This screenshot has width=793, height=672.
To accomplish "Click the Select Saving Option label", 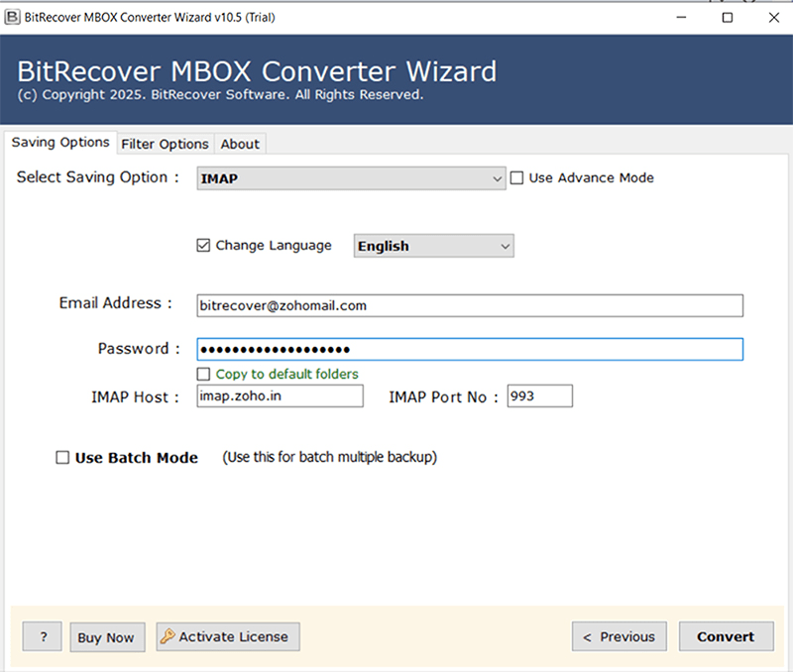I will (x=97, y=177).
